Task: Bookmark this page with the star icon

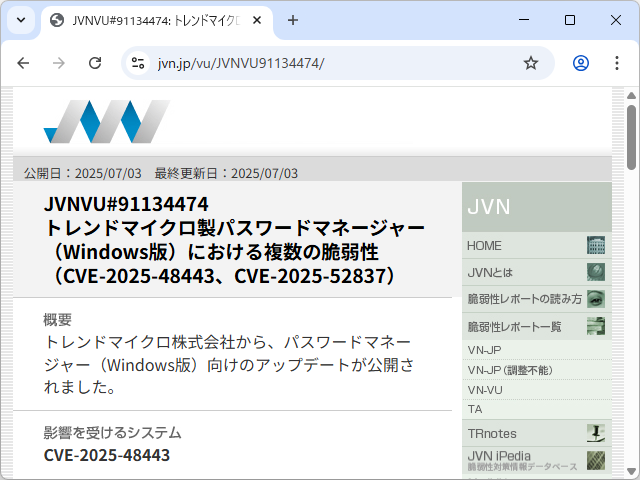Action: pos(531,63)
